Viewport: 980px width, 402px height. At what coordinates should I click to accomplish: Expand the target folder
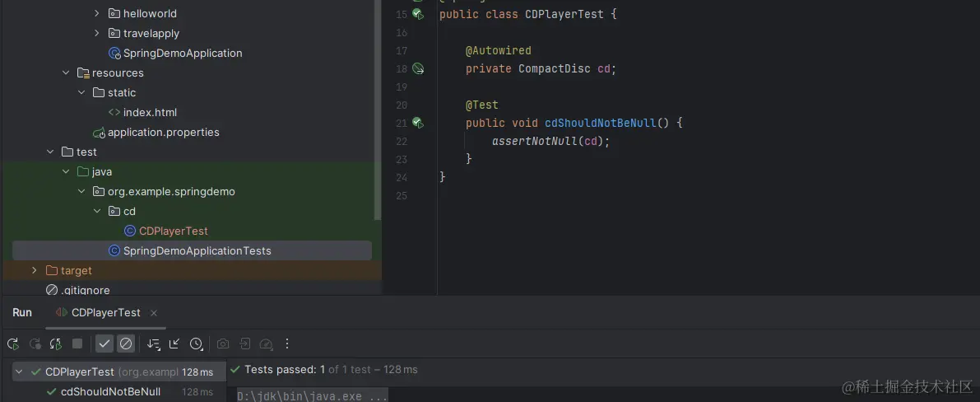tap(35, 270)
